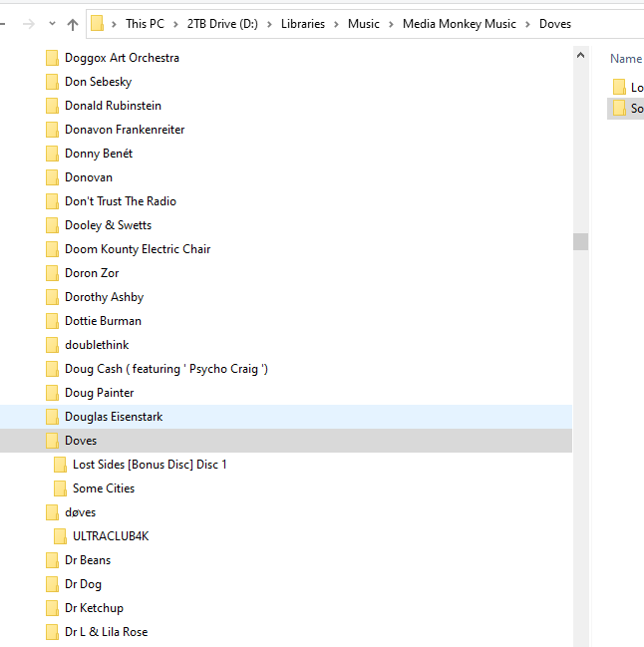The width and height of the screenshot is (644, 647).
Task: Click the Forward navigation arrow
Action: 29,24
